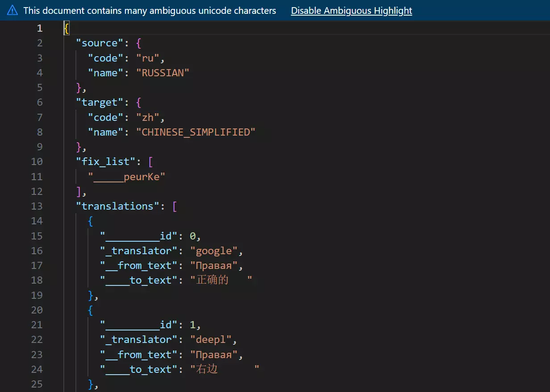Click the id value 1 on line 21

coord(192,325)
